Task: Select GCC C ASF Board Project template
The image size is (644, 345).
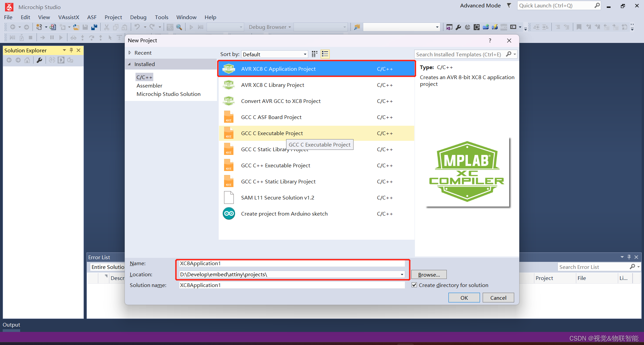Action: (x=317, y=117)
